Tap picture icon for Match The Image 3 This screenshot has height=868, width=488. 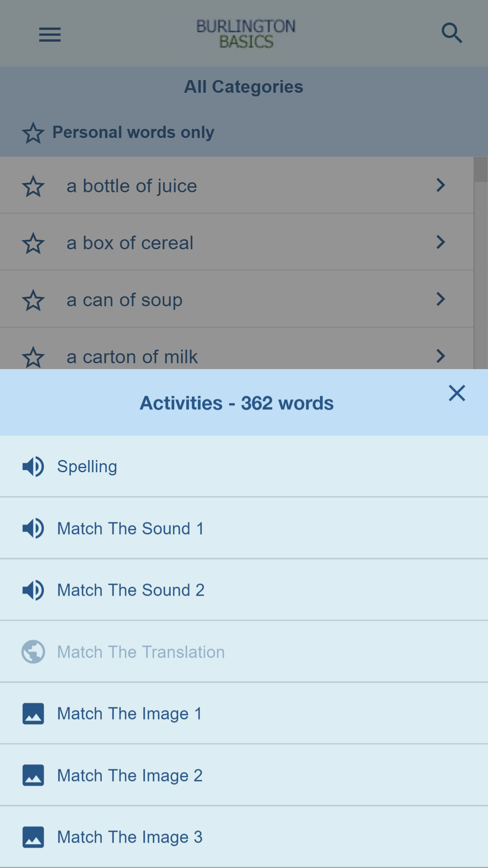tap(33, 837)
